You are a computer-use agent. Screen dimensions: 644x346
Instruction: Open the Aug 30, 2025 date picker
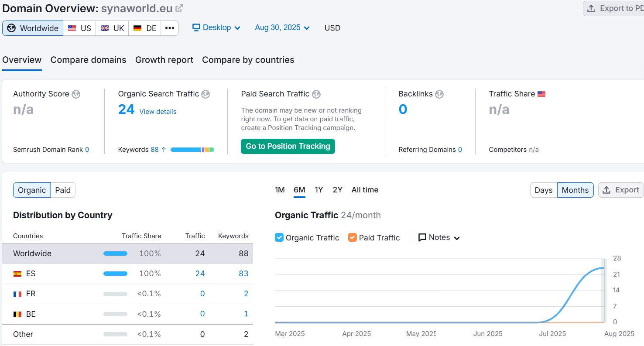coord(282,28)
